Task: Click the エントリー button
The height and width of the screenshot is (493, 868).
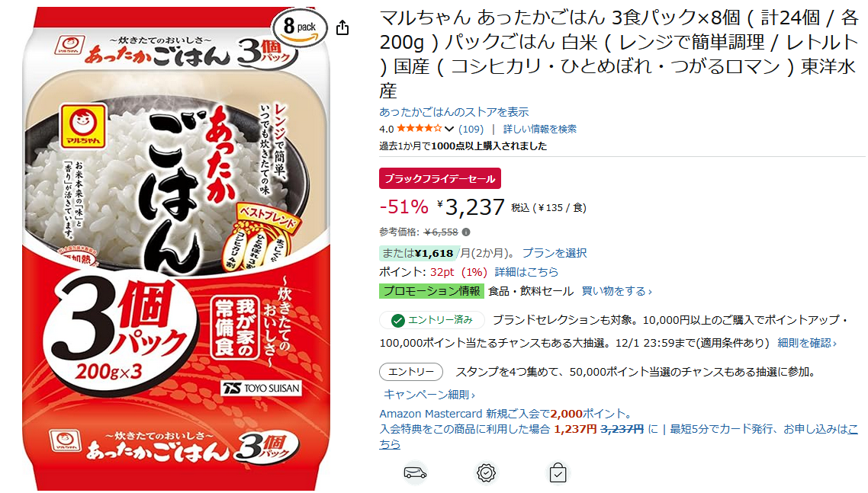Action: click(411, 372)
